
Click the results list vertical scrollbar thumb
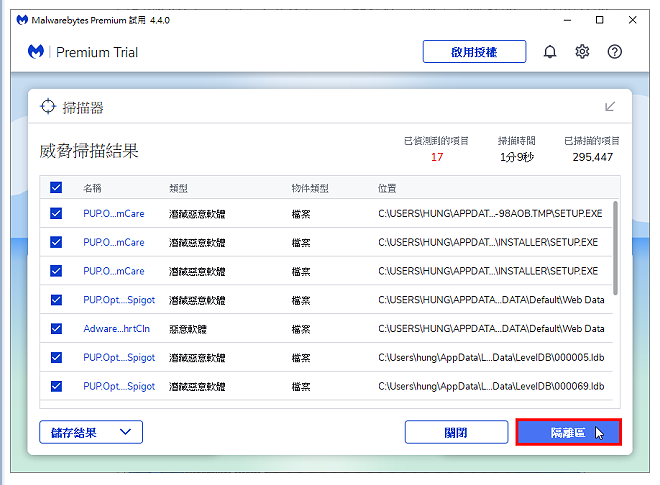[x=615, y=248]
